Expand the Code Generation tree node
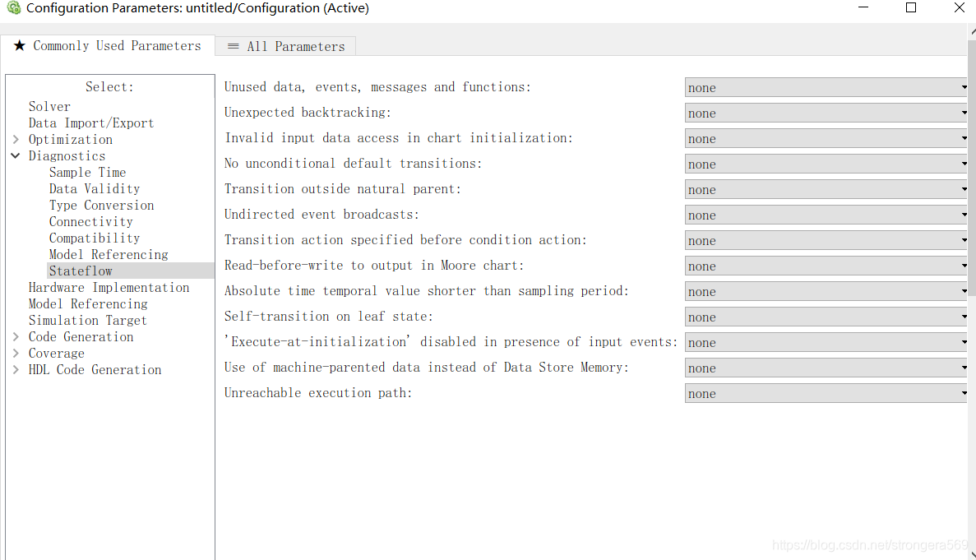The height and width of the screenshot is (560, 976). point(15,336)
